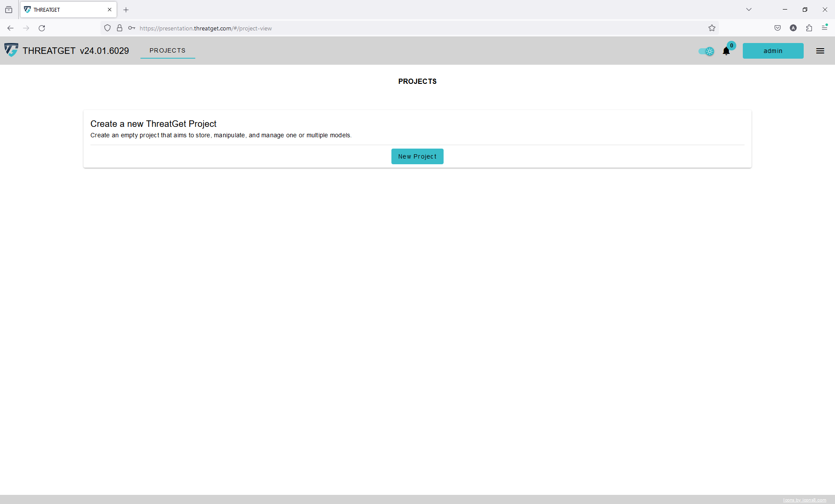Screen dimensions: 835x504
Task: Click the ThreatGet shield logo
Action: (x=11, y=50)
